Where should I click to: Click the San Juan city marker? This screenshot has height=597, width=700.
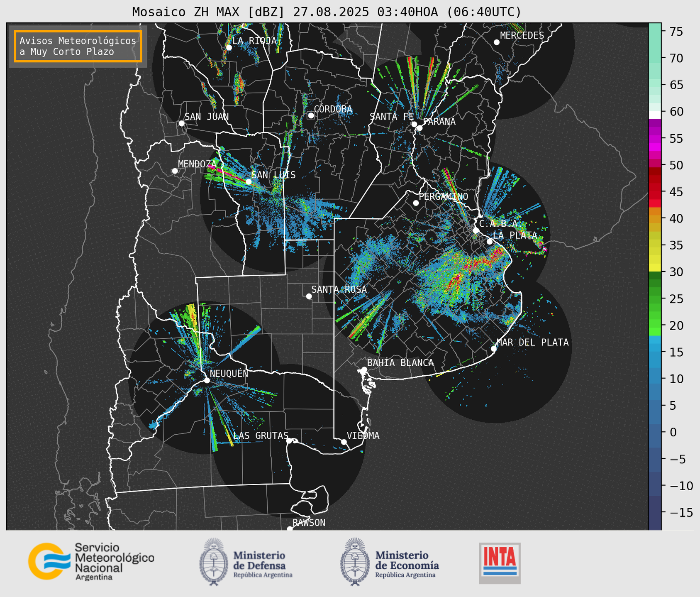pyautogui.click(x=181, y=123)
